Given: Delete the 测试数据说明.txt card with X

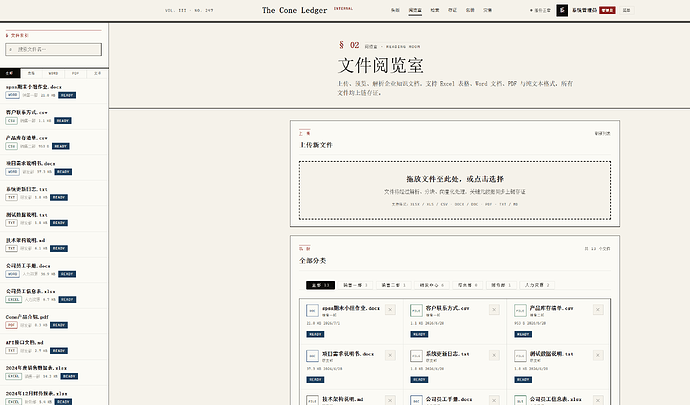Looking at the screenshot, I should [598, 355].
